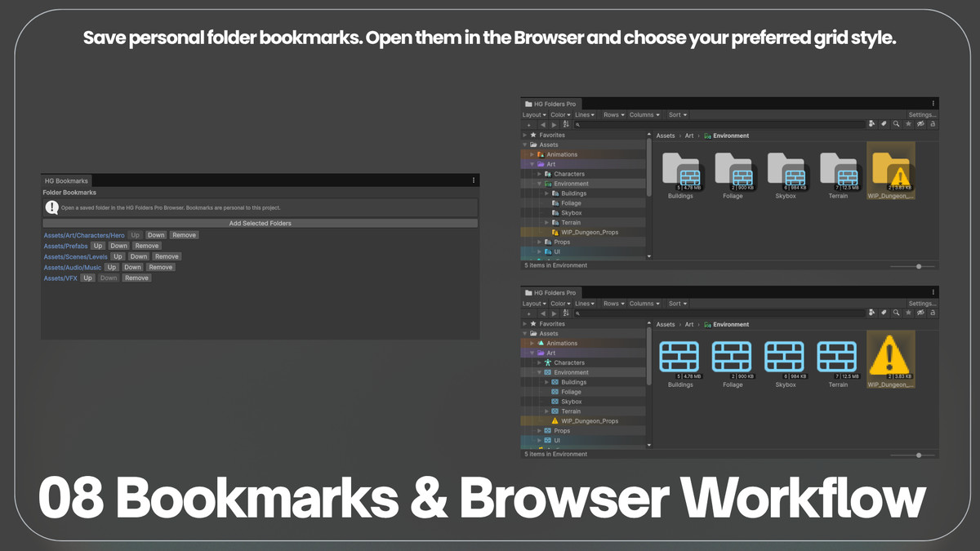980x551 pixels.
Task: Open the Assets/Scenes/Levels bookmark link
Action: 75,256
